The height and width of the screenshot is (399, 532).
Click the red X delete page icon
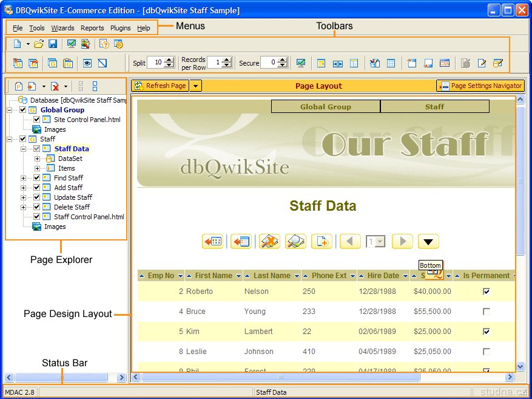(x=55, y=86)
